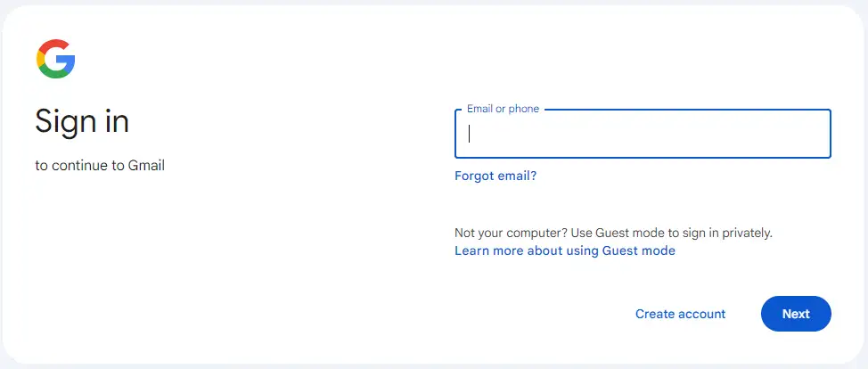Select Create account
Image resolution: width=868 pixels, height=369 pixels.
[x=680, y=314]
